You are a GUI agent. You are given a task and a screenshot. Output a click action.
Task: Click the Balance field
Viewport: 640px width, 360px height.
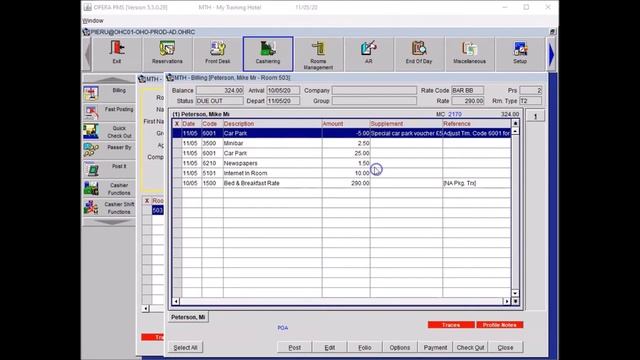220,90
